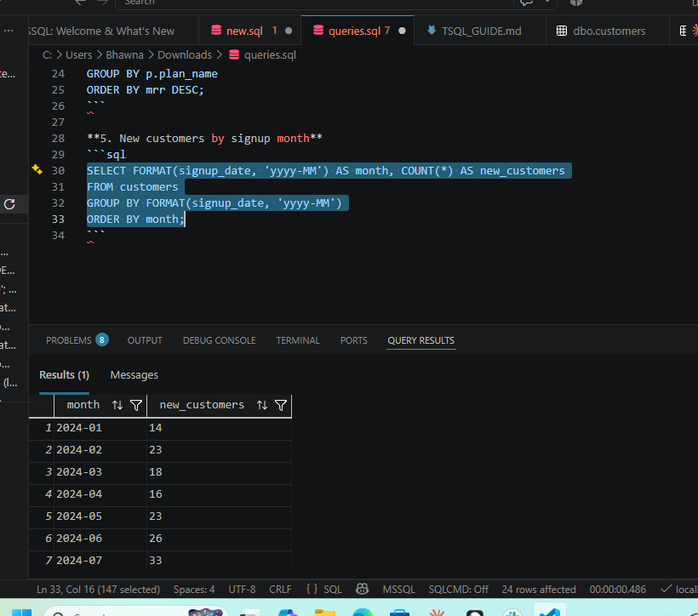Viewport: 698px width, 616px height.
Task: Sort the new_customers column using its arrows icon
Action: [262, 405]
